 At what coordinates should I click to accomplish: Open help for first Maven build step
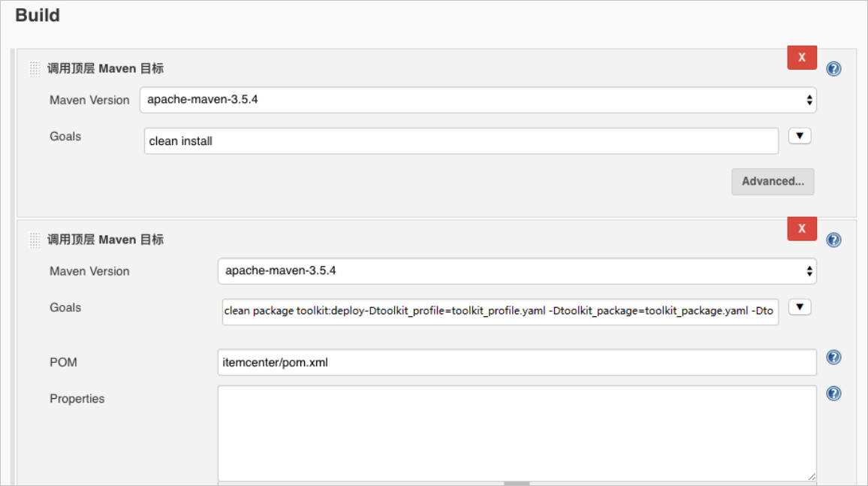pyautogui.click(x=833, y=68)
